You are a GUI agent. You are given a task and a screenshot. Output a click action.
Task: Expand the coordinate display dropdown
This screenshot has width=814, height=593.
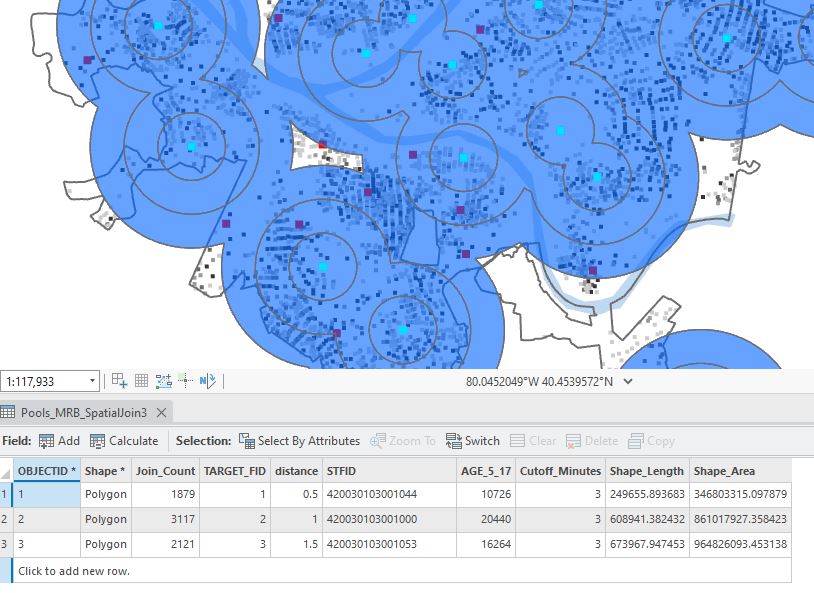pyautogui.click(x=630, y=382)
